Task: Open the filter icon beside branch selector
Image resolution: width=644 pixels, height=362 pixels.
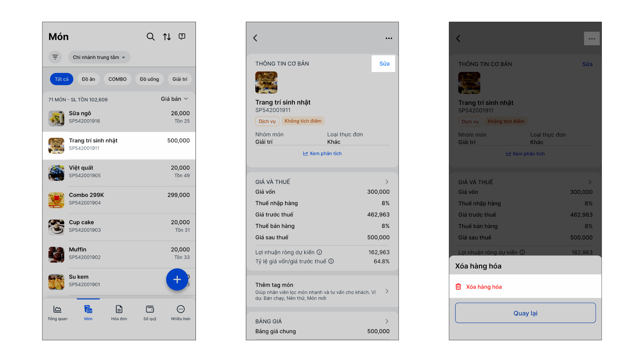Action: pos(55,57)
